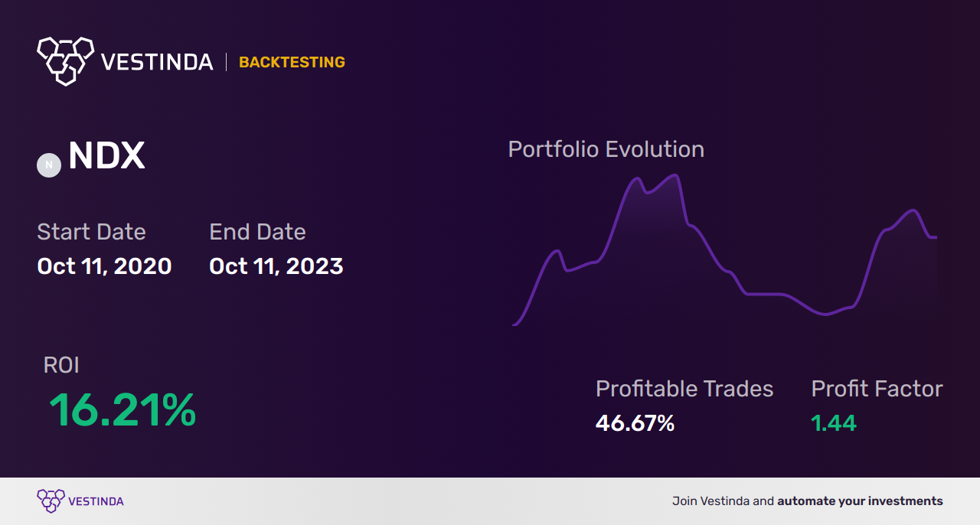Click the highest peak of the portfolio chart

(675, 175)
